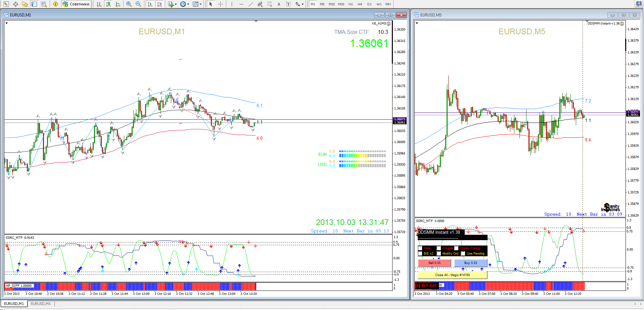Click the VE_AIMS expert label on M1 chart
The width and height of the screenshot is (644, 310).
tap(381, 24)
